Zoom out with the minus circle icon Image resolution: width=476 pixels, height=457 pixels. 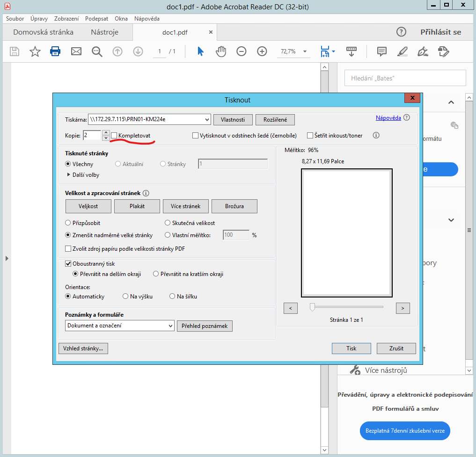pyautogui.click(x=242, y=51)
